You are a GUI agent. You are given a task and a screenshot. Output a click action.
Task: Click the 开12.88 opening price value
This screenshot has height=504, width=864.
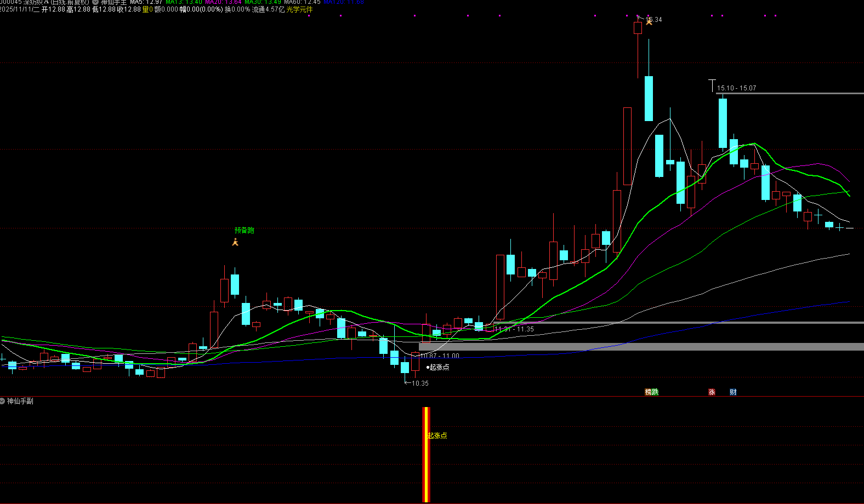click(x=53, y=9)
